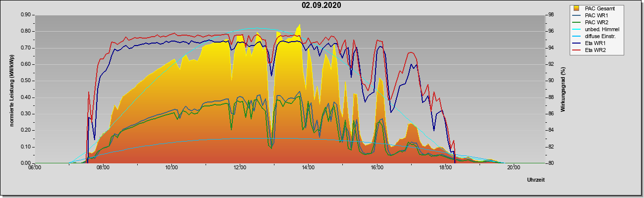Click the 20:00 time axis label
The width and height of the screenshot is (644, 198).
(513, 167)
